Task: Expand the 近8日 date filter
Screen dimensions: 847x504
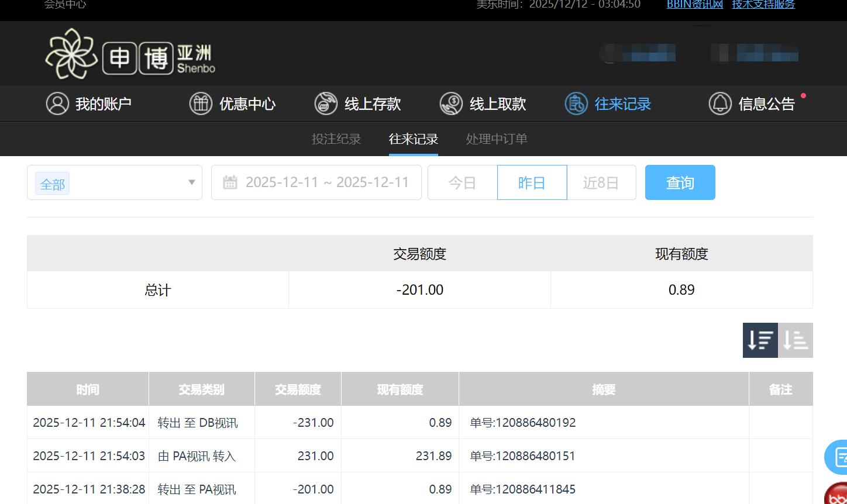Action: (601, 182)
